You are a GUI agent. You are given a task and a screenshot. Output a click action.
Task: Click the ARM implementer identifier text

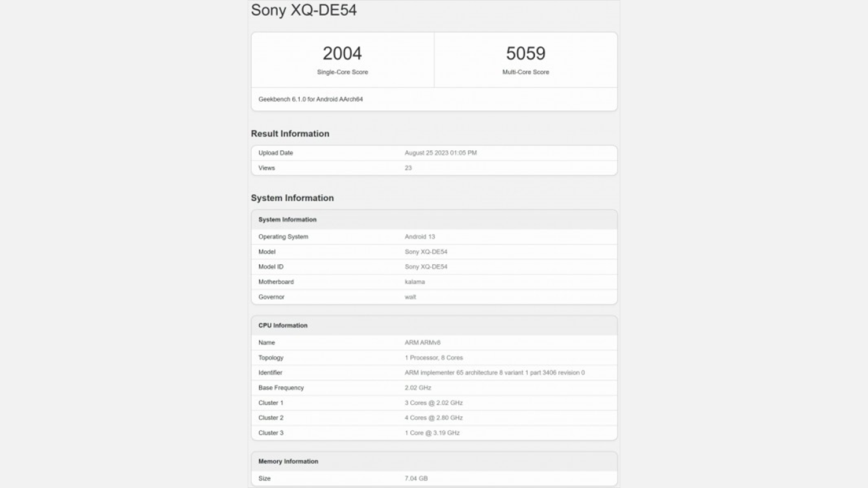pos(494,373)
